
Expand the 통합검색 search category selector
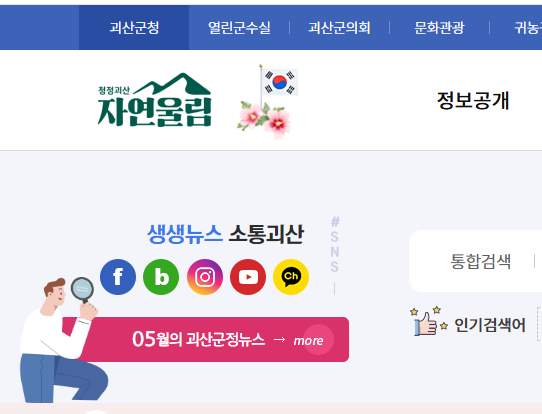point(480,261)
